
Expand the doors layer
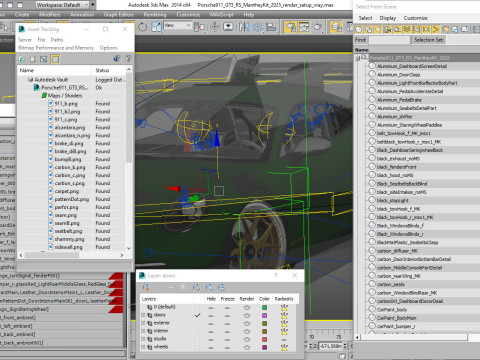tap(143, 315)
